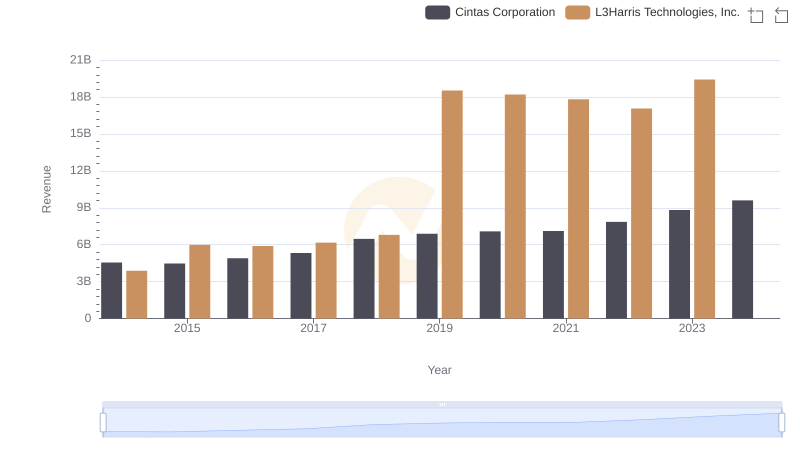The image size is (800, 461).
Task: Click the top grip of the zoom slider
Action: 442,404
